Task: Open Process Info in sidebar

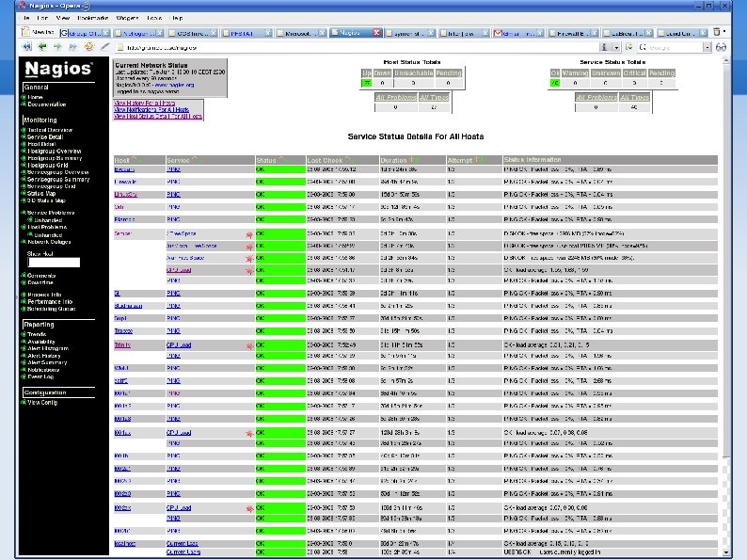Action: tap(44, 295)
